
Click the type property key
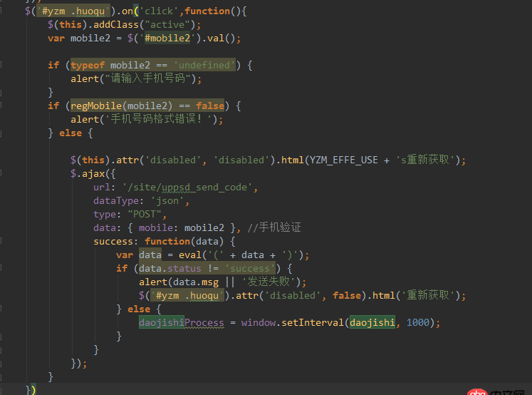pyautogui.click(x=105, y=215)
